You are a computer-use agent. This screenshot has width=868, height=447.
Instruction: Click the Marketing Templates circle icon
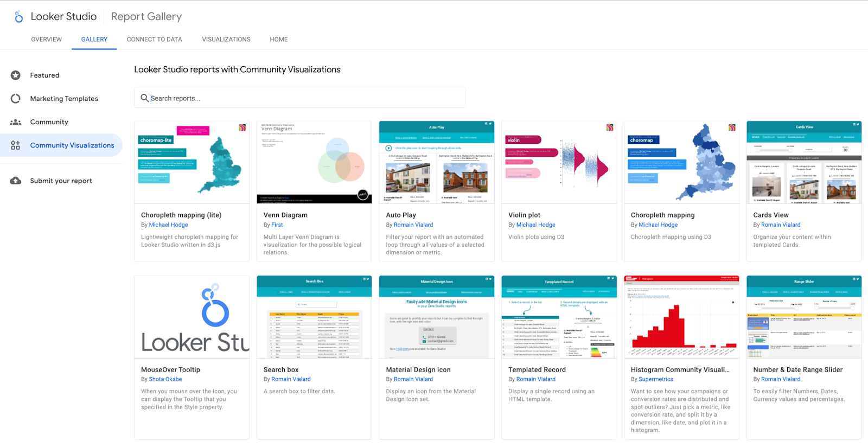pos(16,99)
